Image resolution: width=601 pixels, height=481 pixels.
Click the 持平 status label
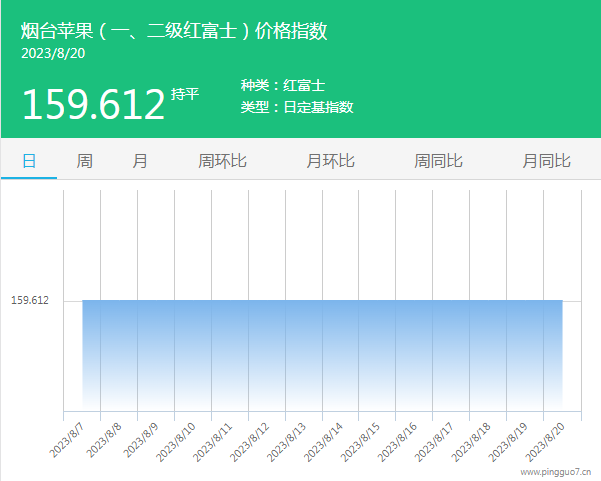(x=185, y=94)
